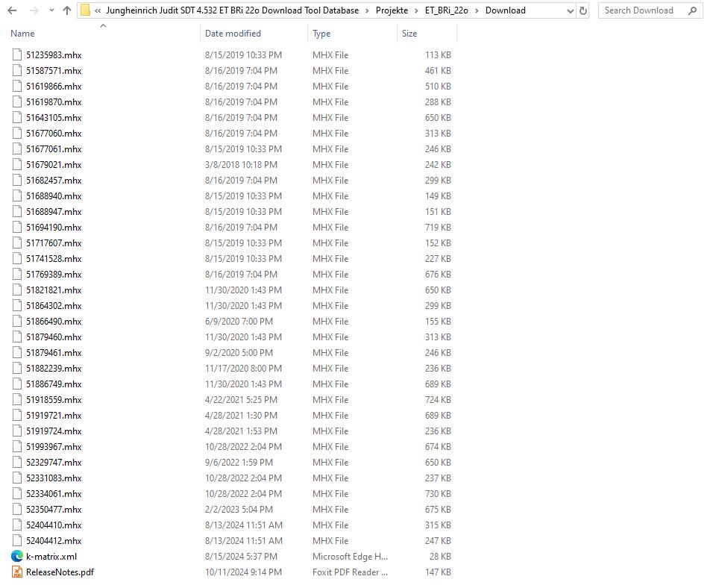Sort files by Size column
The height and width of the screenshot is (588, 713).
[x=409, y=34]
